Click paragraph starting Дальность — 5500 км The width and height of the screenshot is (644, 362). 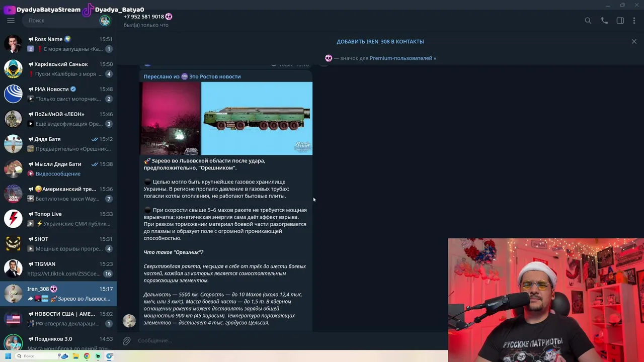click(x=223, y=309)
